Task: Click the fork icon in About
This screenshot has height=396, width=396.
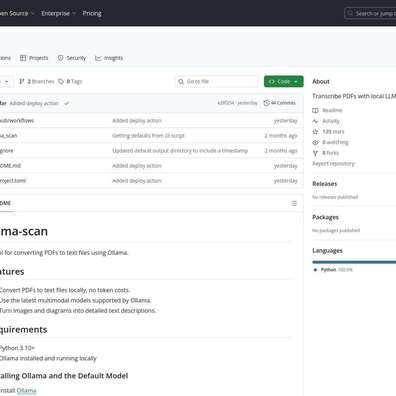Action: pos(315,153)
